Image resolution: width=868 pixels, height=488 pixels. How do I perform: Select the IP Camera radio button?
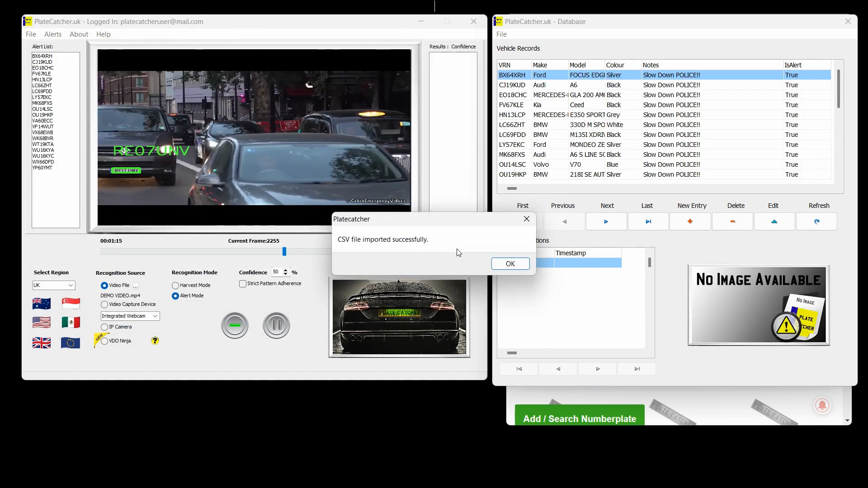tap(104, 327)
